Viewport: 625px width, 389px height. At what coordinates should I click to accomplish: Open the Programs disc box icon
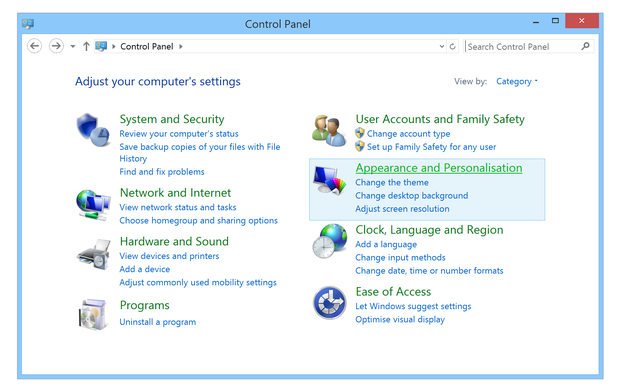(x=93, y=314)
